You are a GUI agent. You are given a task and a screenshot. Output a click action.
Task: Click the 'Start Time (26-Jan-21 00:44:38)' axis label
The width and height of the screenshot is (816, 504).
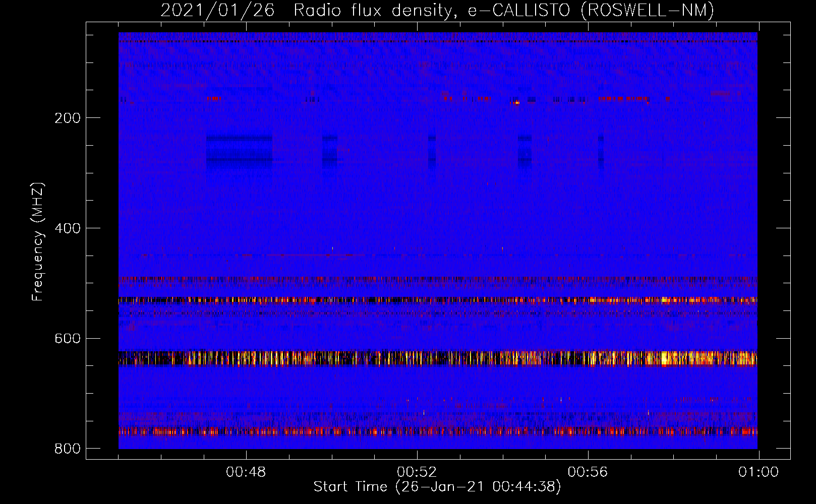437,487
